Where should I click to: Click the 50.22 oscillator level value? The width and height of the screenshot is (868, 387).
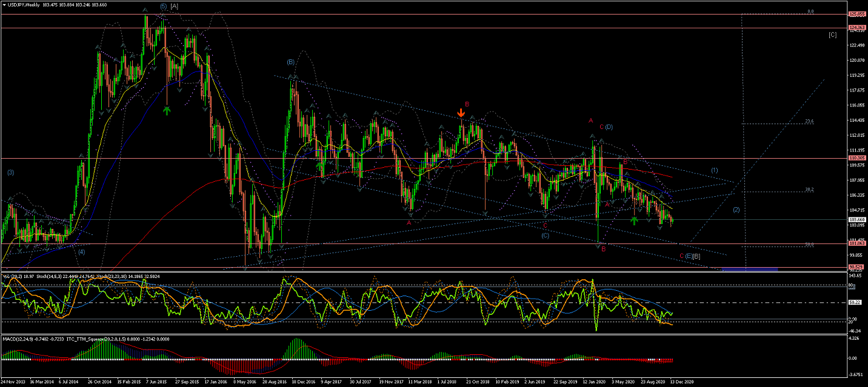click(x=854, y=302)
